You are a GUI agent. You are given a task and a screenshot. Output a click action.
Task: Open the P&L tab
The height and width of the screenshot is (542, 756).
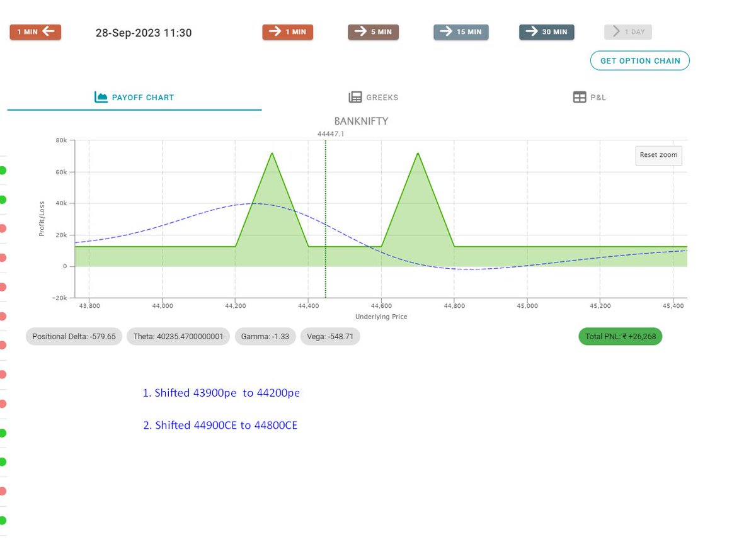click(590, 98)
